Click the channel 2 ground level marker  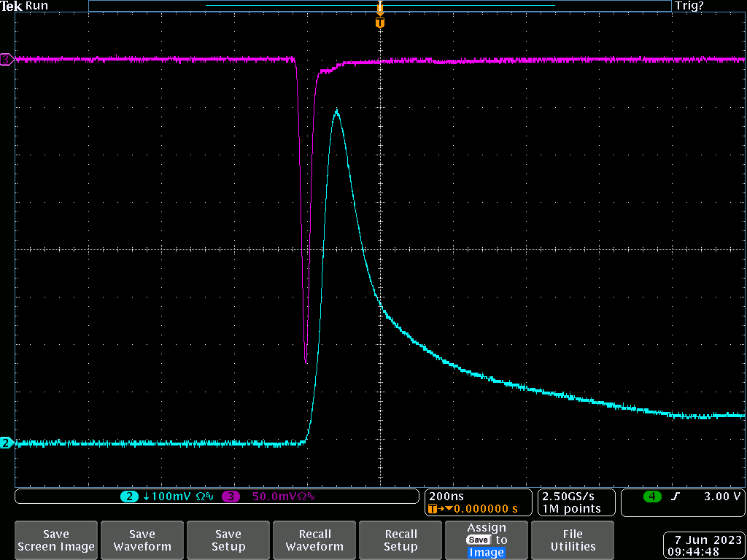pos(7,443)
